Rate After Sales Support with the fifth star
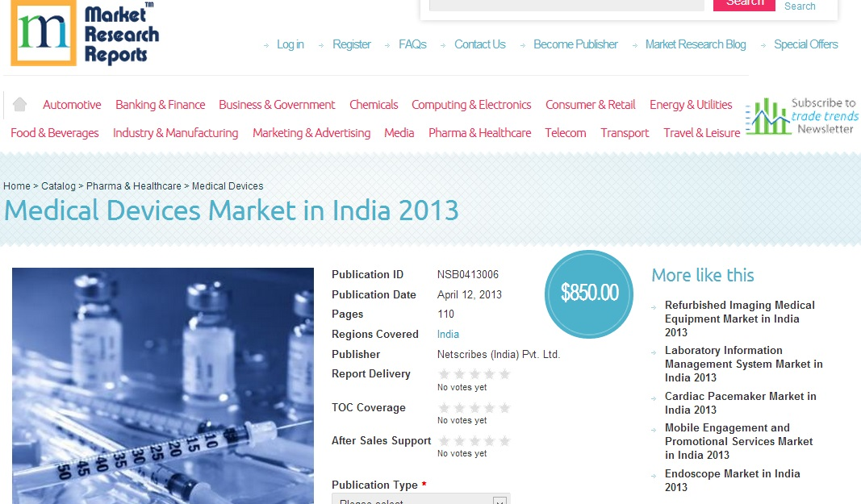Viewport: 861px width, 504px height. [x=504, y=441]
